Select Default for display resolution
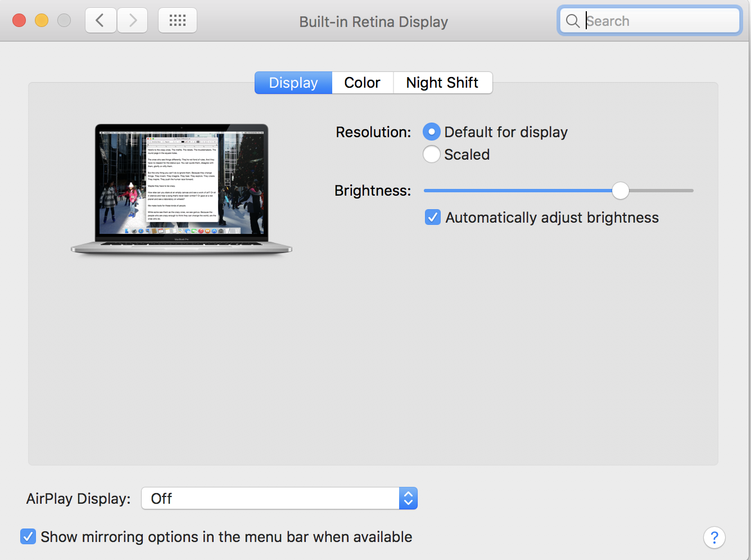 tap(432, 132)
